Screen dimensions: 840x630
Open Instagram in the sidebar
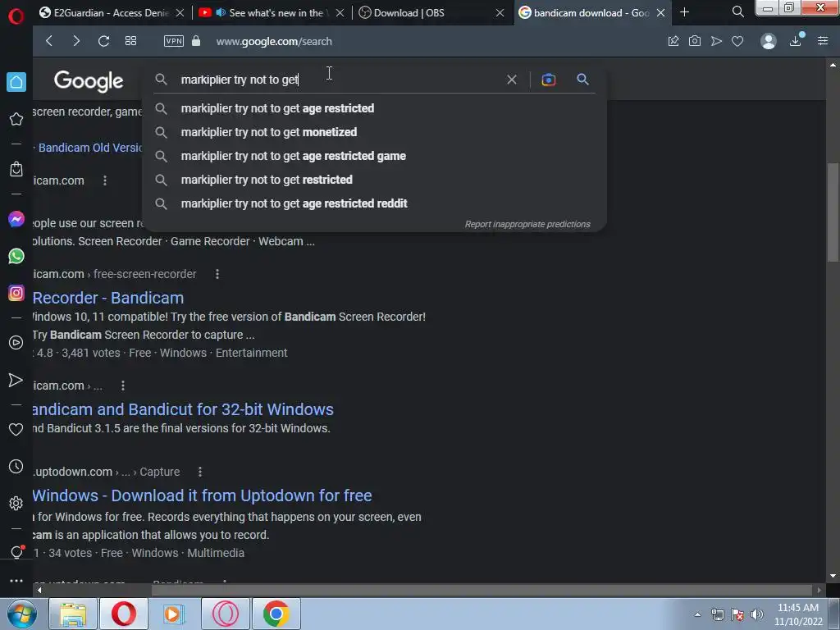(16, 293)
